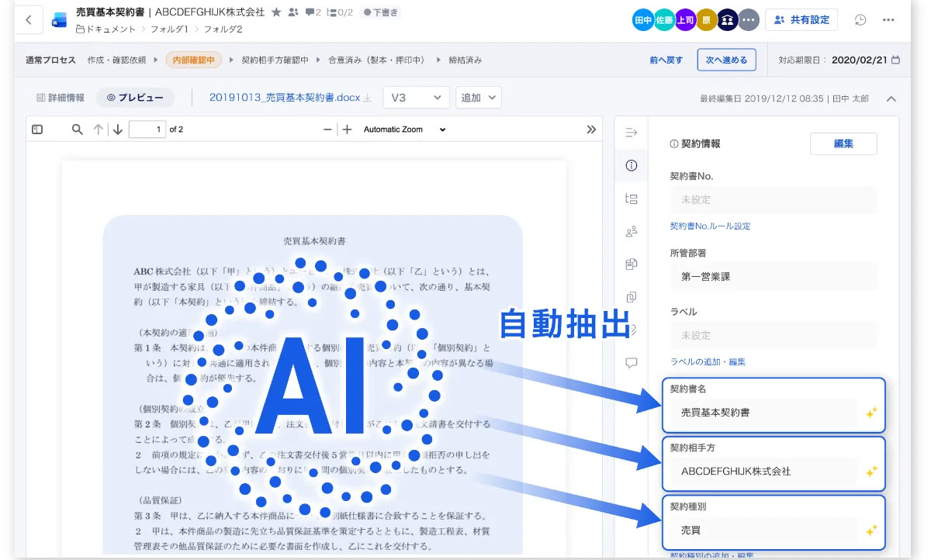The width and height of the screenshot is (931, 560).
Task: Click AI sparkle icon beside 契約種別
Action: click(x=871, y=530)
